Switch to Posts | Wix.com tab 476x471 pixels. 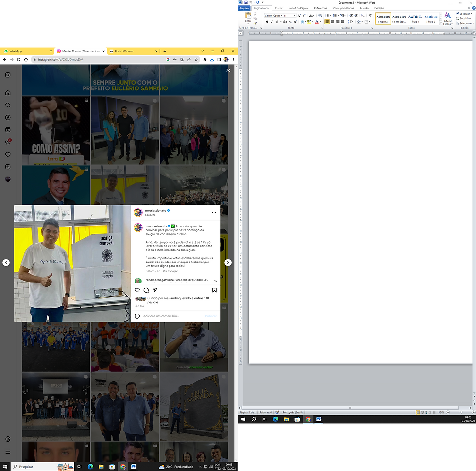coord(133,51)
